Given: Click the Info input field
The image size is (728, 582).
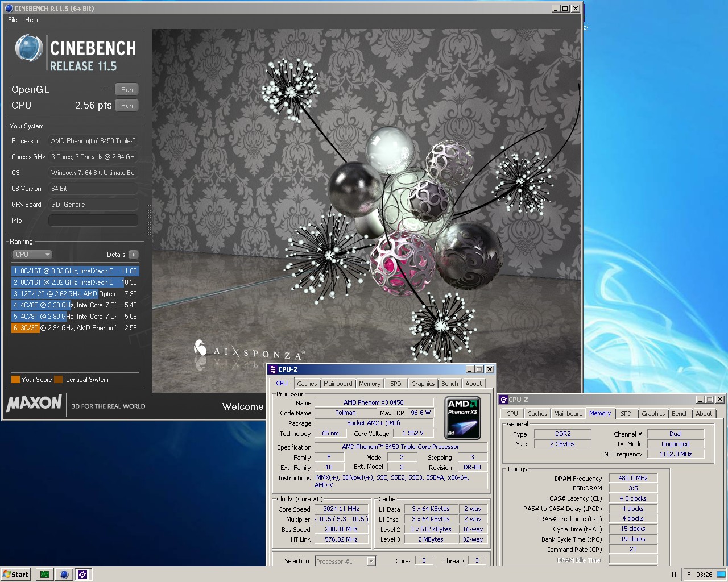Looking at the screenshot, I should click(93, 221).
